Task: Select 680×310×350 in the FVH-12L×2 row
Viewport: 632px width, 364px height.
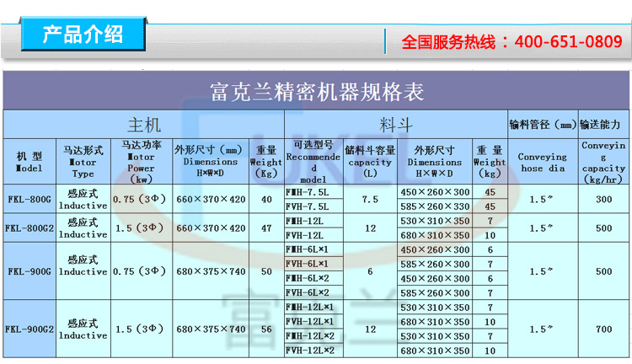Action: (x=435, y=351)
